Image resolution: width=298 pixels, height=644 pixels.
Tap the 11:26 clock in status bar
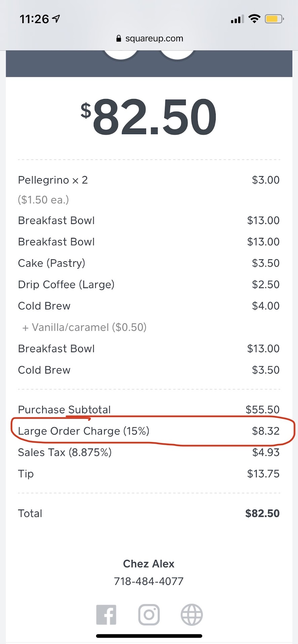(34, 19)
